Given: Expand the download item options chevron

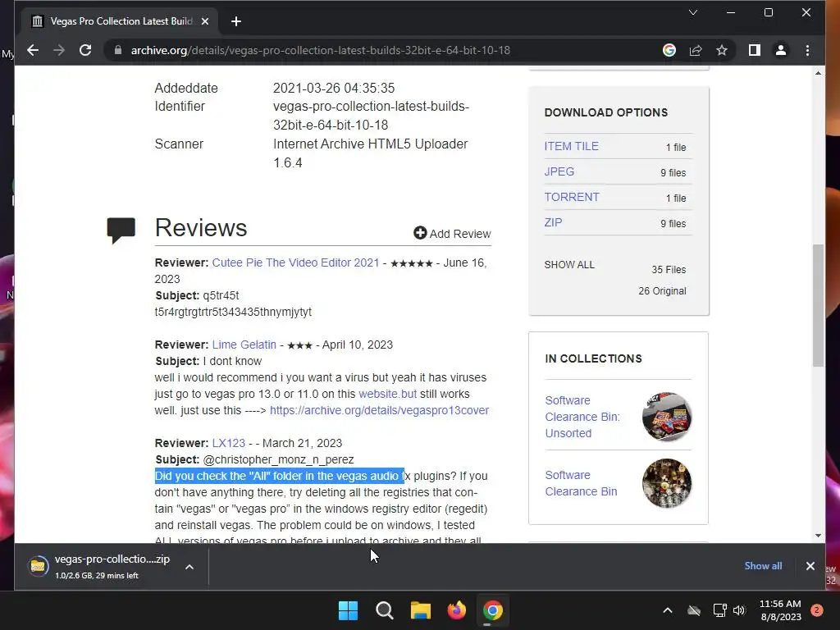Looking at the screenshot, I should (189, 567).
